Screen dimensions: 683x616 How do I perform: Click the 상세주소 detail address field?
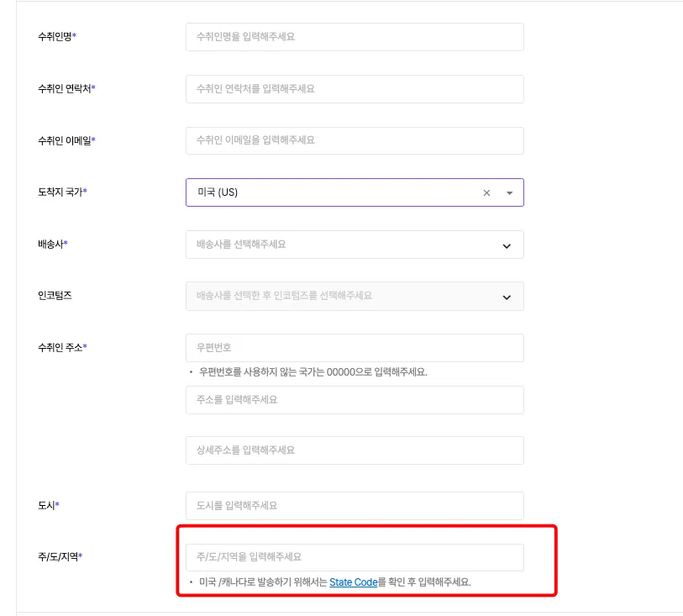pyautogui.click(x=355, y=450)
